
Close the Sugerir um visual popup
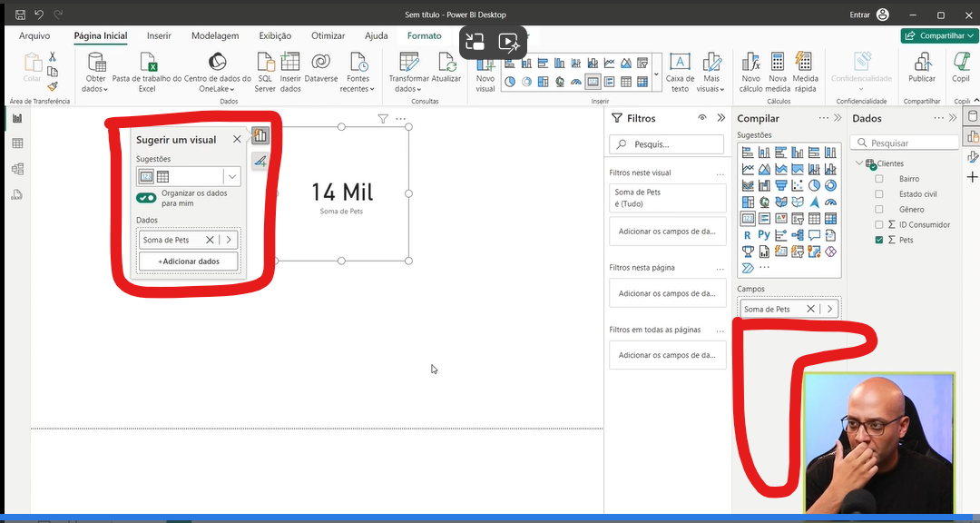pyautogui.click(x=237, y=140)
